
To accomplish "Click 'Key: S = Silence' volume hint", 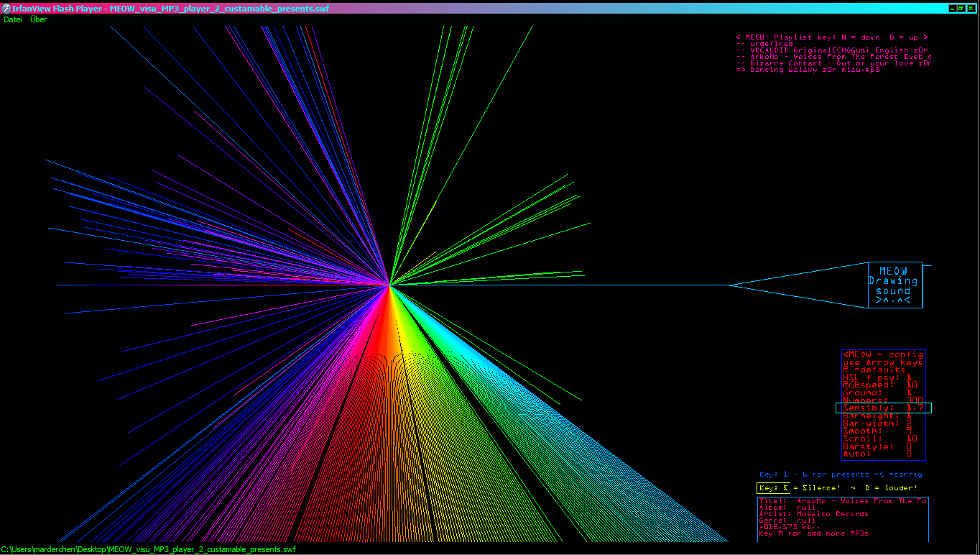I will 838,488.
